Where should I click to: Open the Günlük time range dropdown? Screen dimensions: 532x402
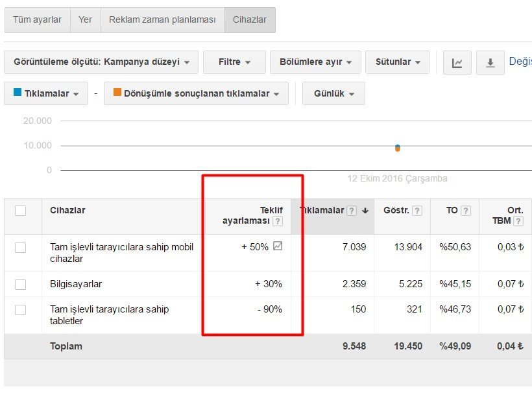334,93
